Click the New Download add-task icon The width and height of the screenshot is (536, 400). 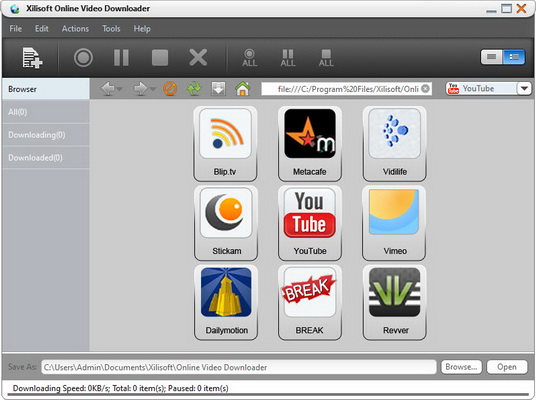coord(32,58)
